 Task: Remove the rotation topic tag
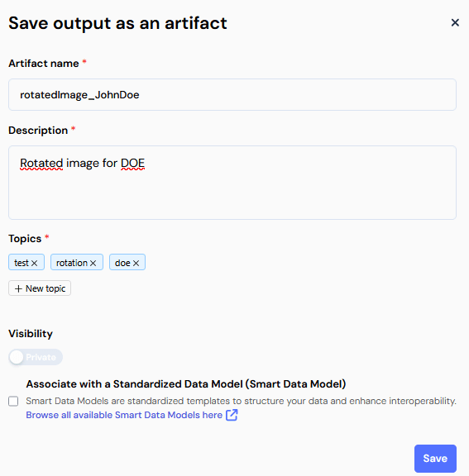point(93,263)
